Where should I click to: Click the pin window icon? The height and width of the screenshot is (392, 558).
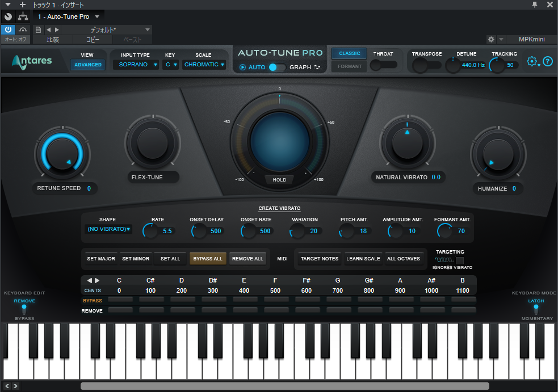coord(535,5)
